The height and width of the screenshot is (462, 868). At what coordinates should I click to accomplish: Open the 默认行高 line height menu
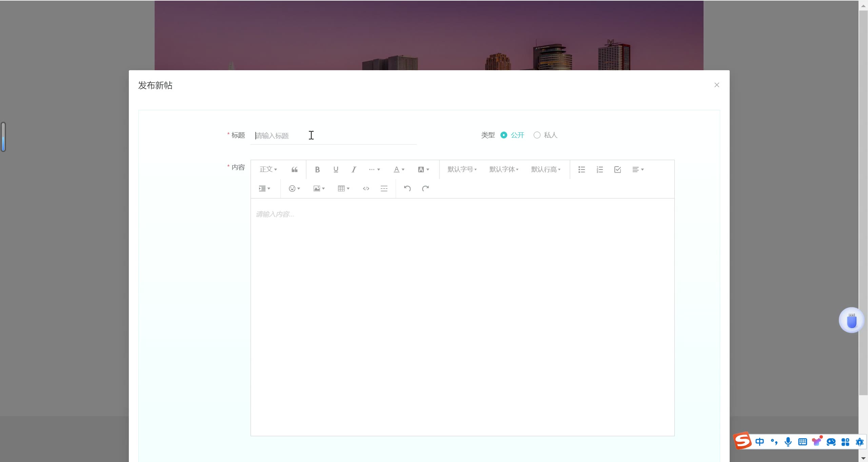(546, 170)
